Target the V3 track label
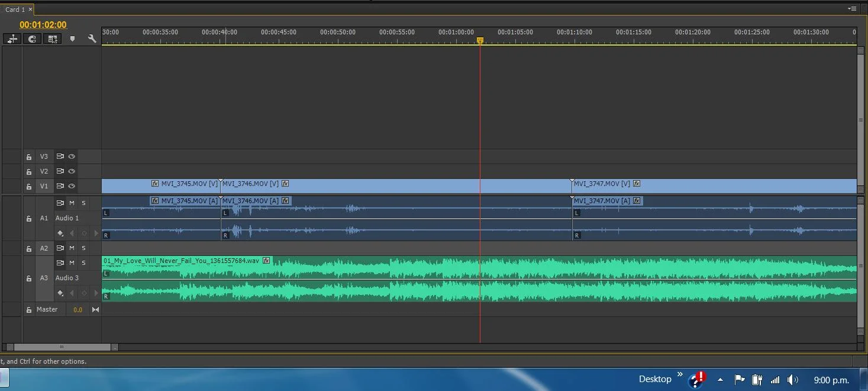The width and height of the screenshot is (868, 391). (44, 156)
